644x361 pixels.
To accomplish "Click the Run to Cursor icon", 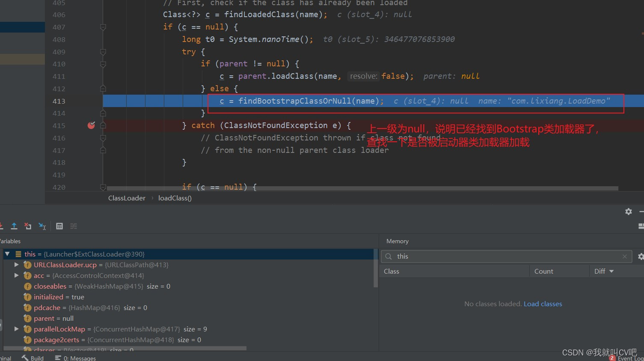I will click(42, 226).
